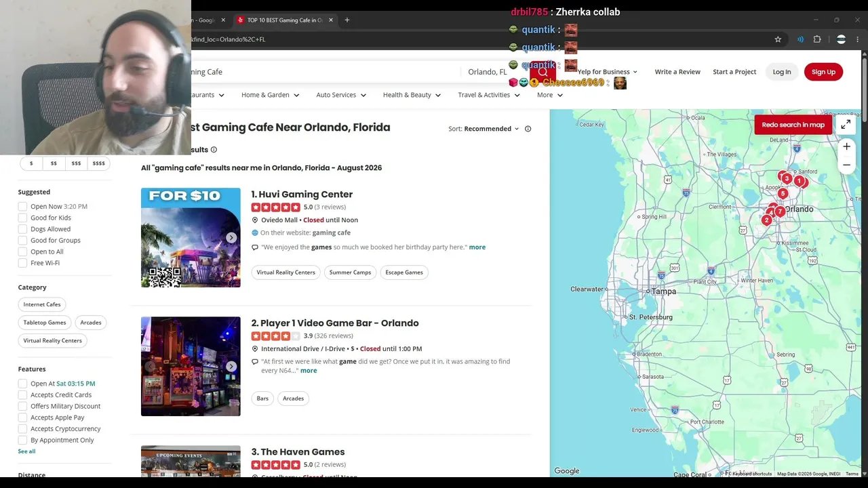Open the Chrome three-dot menu
The width and height of the screenshot is (868, 488).
point(857,39)
